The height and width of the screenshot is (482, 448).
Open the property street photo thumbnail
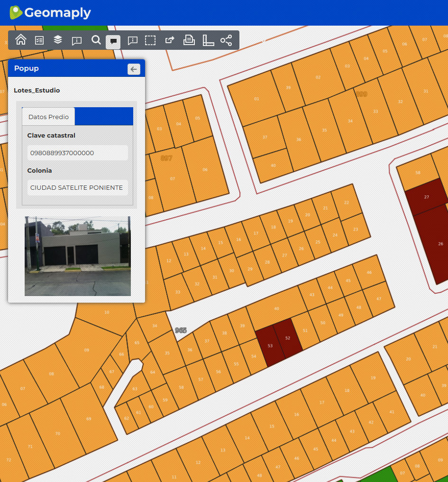[x=77, y=256]
